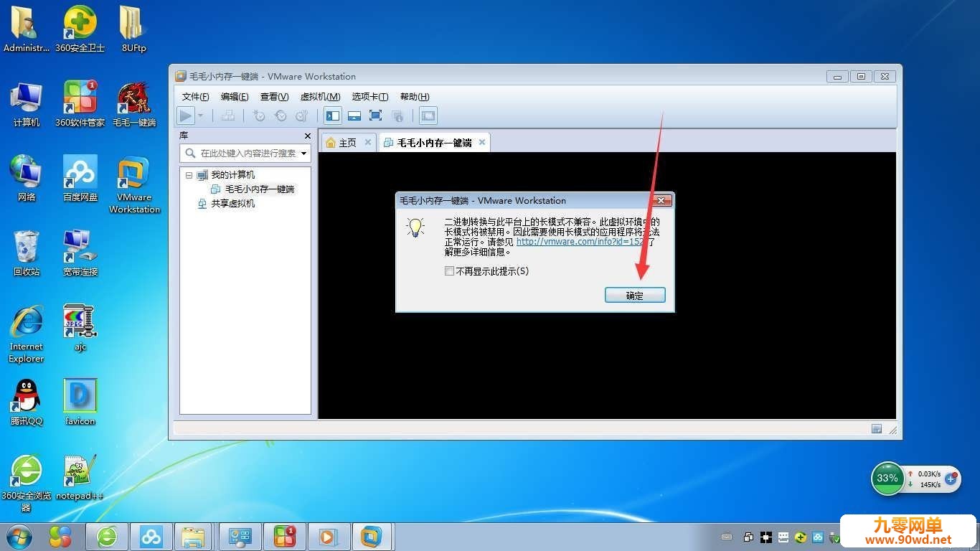
Task: Open the 毛毛一键端 desktop shortcut
Action: click(133, 105)
